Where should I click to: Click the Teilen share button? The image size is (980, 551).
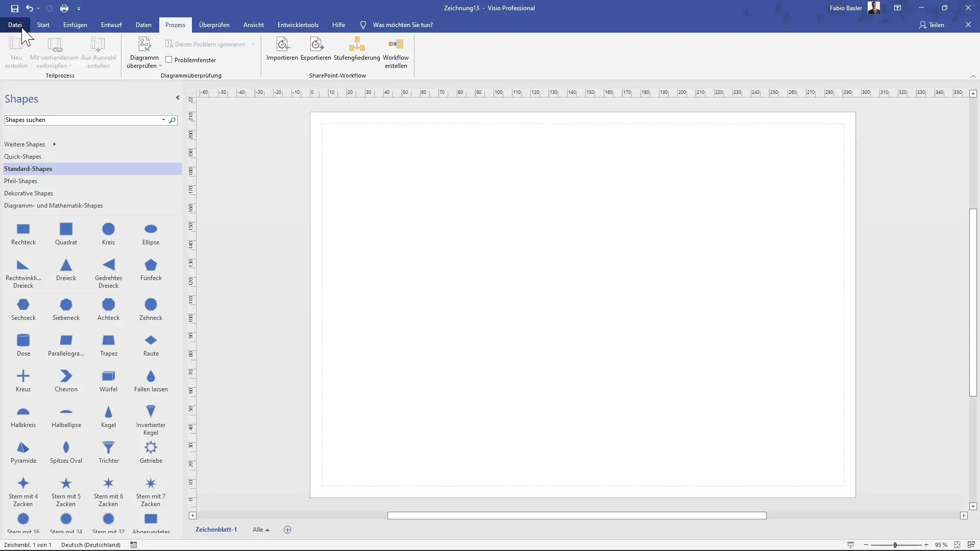pyautogui.click(x=932, y=25)
